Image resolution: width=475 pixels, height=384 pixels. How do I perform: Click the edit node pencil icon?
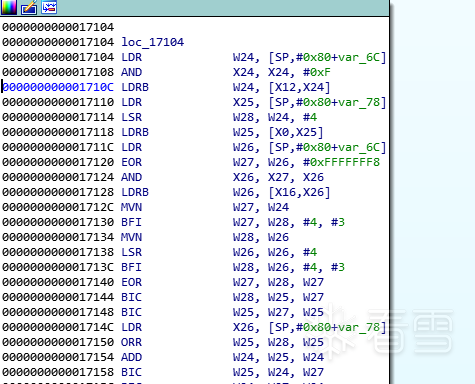[29, 7]
